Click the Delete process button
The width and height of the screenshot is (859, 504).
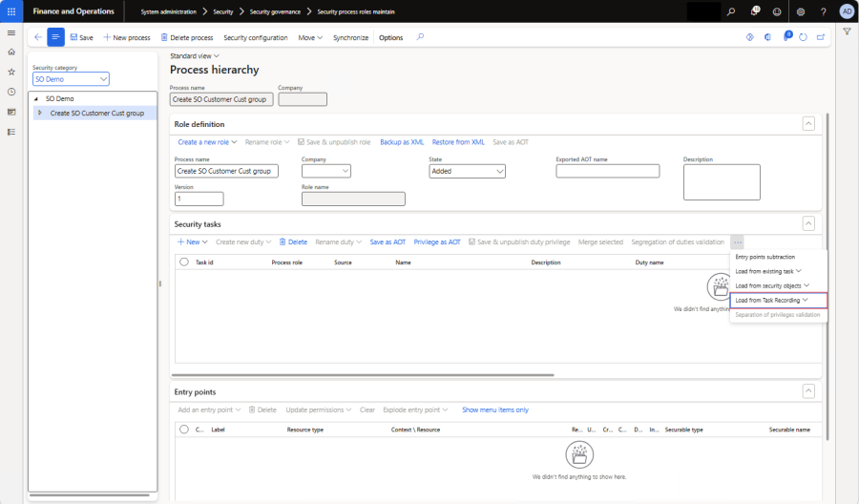click(186, 37)
